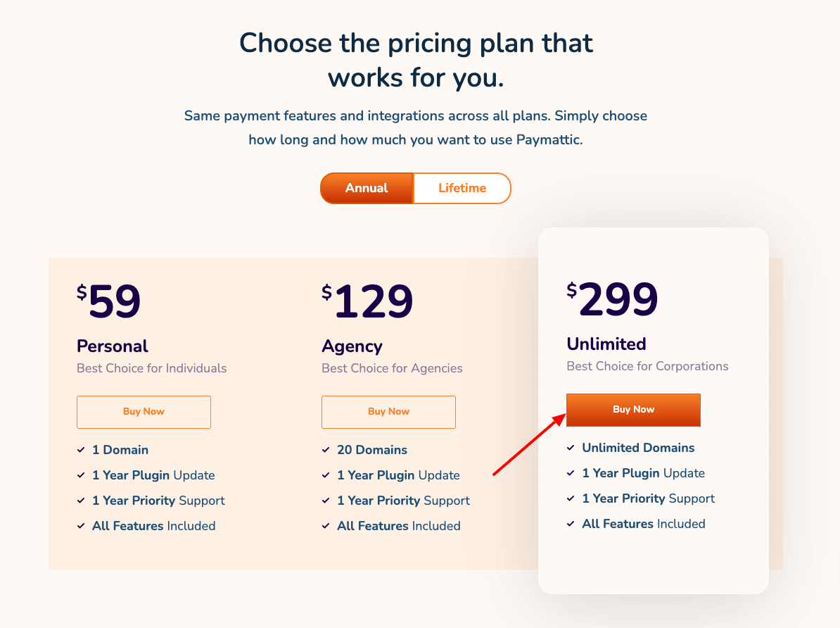
Task: Click checkmark next to Personal 1 Year Plugin Update
Action: coord(81,475)
